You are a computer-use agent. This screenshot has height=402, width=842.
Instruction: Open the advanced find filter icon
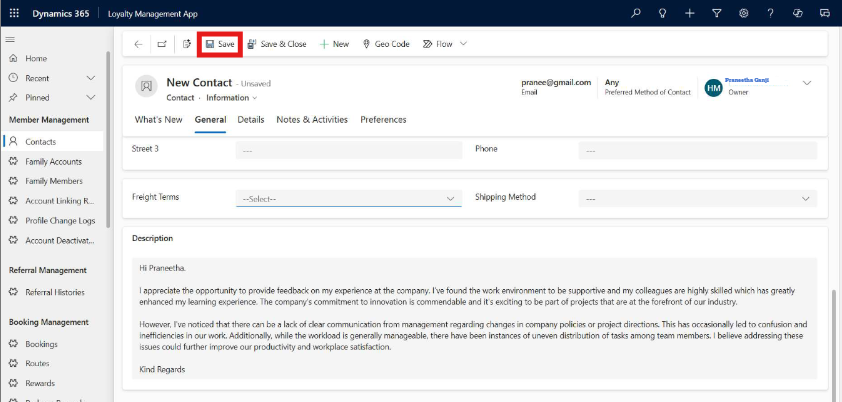[717, 13]
